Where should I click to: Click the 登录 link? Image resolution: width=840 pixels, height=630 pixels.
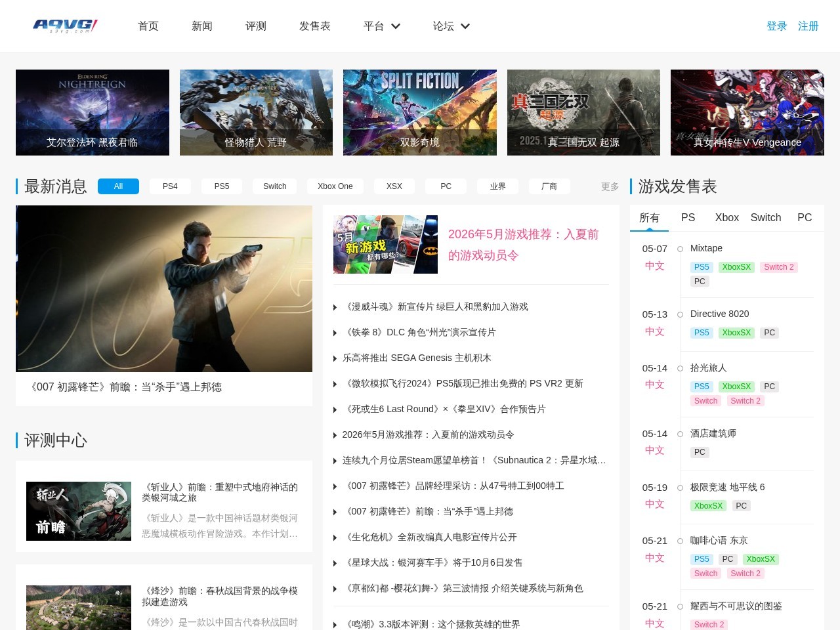pos(777,26)
